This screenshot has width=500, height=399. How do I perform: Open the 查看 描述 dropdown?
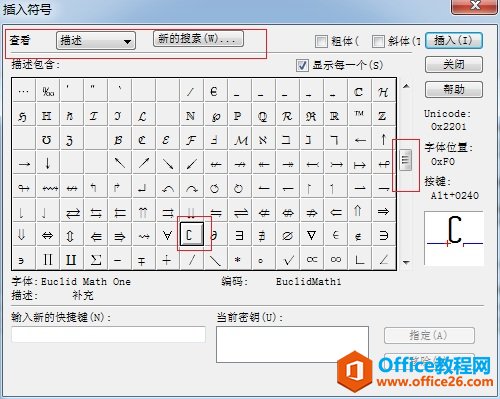96,41
